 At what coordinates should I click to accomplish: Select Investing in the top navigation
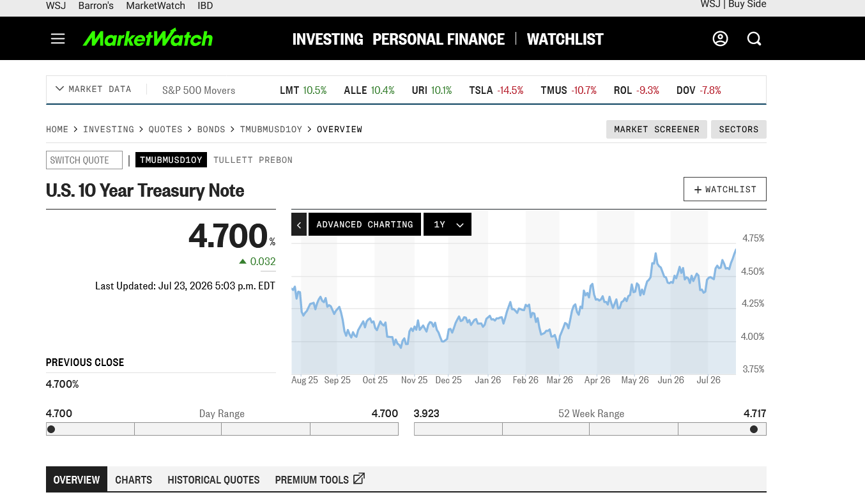pyautogui.click(x=328, y=40)
